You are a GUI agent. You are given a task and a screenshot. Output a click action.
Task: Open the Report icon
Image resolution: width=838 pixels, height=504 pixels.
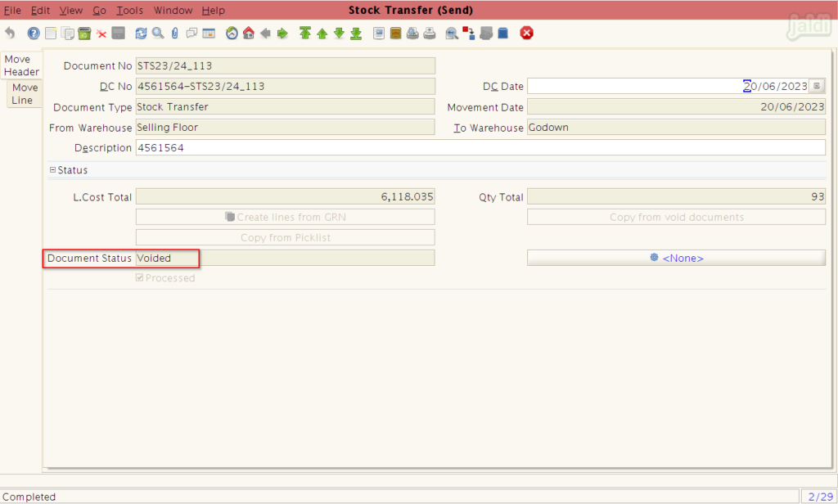click(378, 34)
